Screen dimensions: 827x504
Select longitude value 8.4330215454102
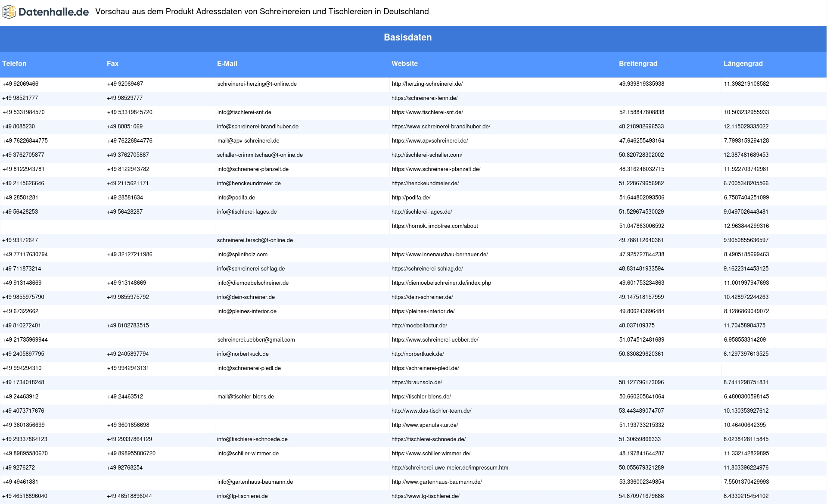tap(746, 496)
